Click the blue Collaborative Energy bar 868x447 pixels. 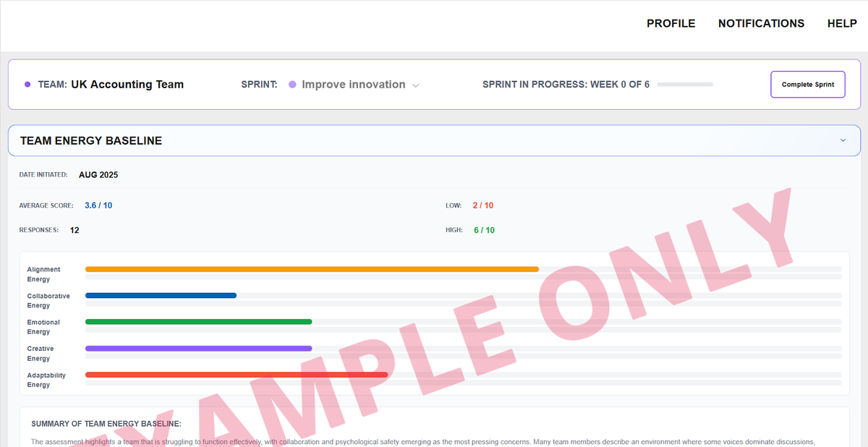[161, 295]
